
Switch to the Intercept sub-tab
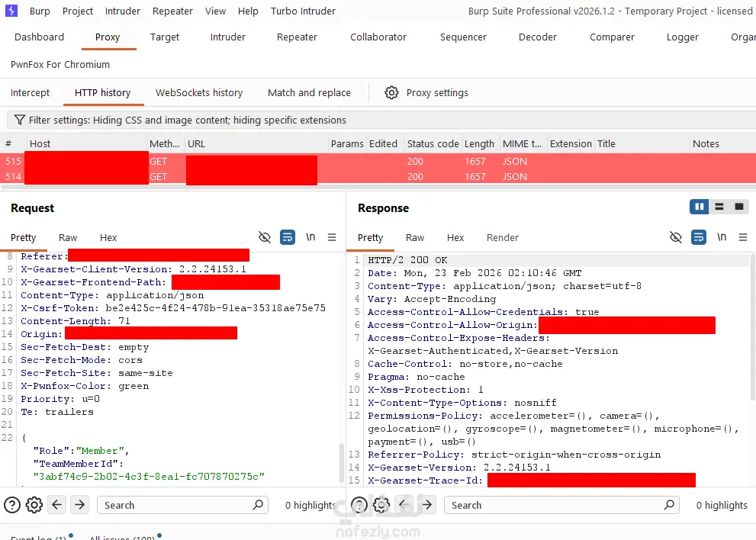click(x=30, y=92)
